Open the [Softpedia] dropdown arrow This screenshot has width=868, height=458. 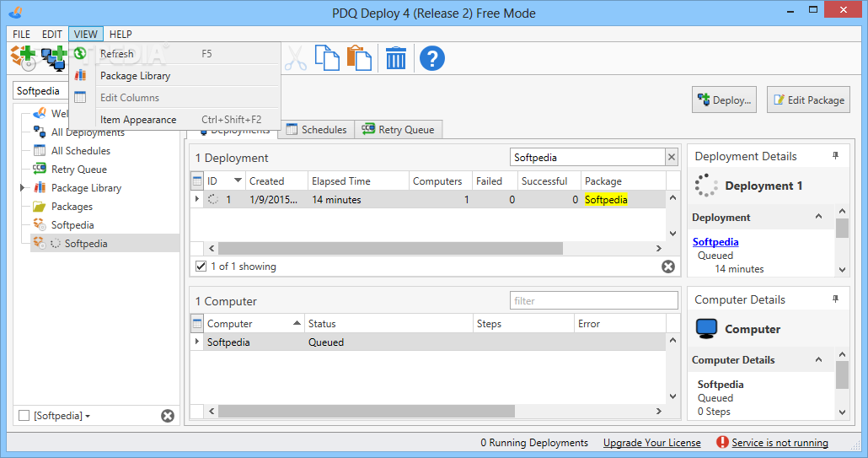click(88, 417)
